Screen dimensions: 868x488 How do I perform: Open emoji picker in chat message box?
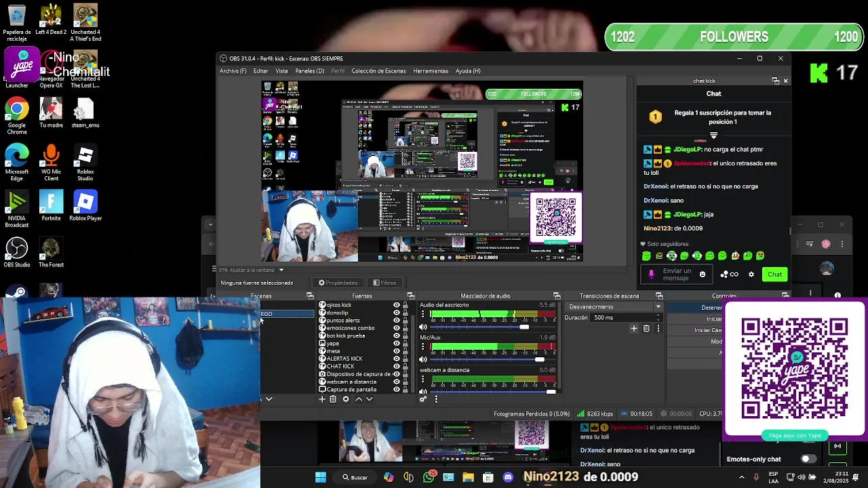(703, 274)
